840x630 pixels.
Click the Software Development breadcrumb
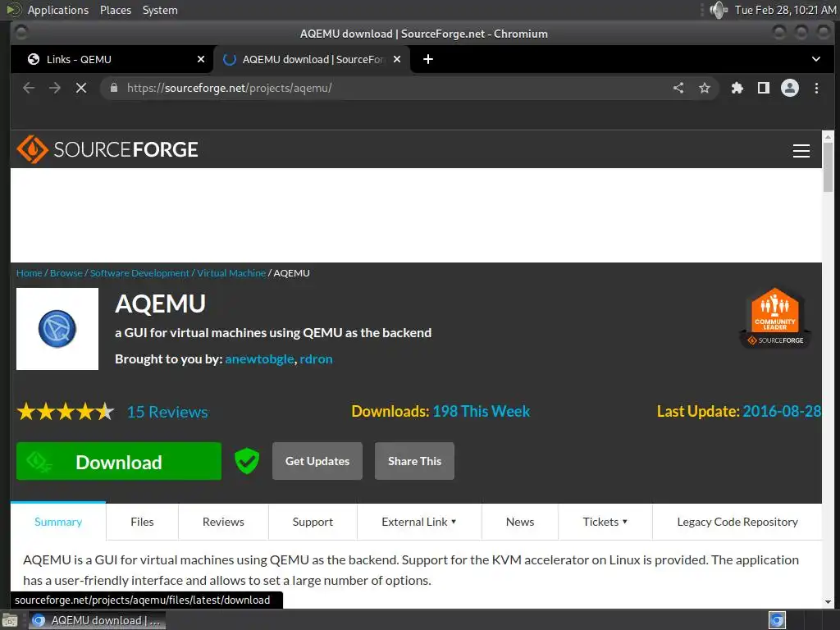[139, 273]
